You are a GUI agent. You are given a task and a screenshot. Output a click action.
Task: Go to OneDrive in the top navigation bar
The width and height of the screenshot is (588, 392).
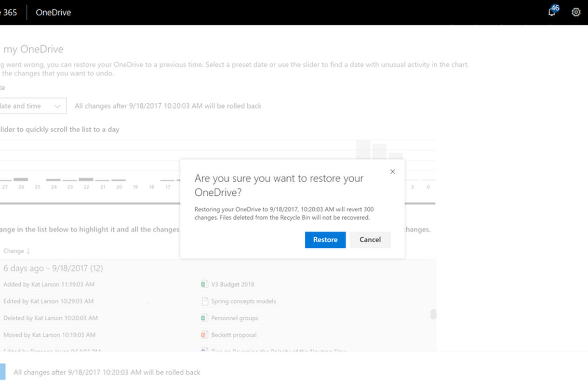(x=53, y=12)
